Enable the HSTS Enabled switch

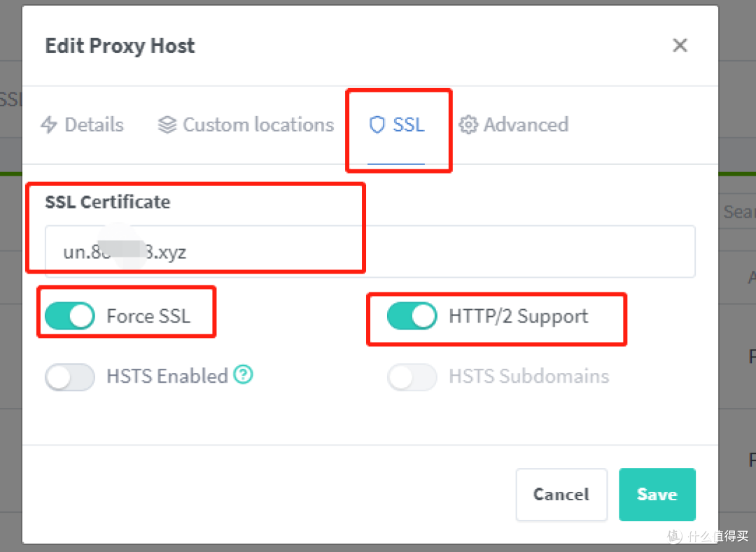click(69, 376)
